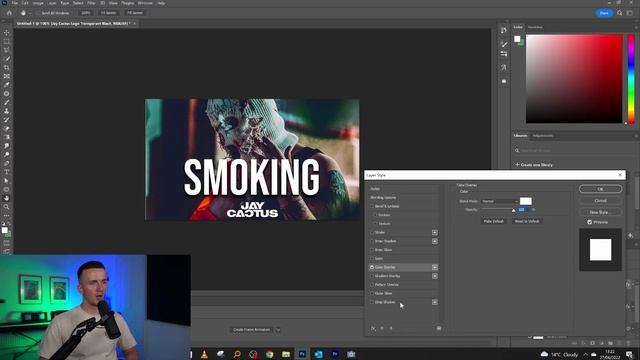
Task: Select the Move tool in the toolbar
Action: click(x=7, y=33)
